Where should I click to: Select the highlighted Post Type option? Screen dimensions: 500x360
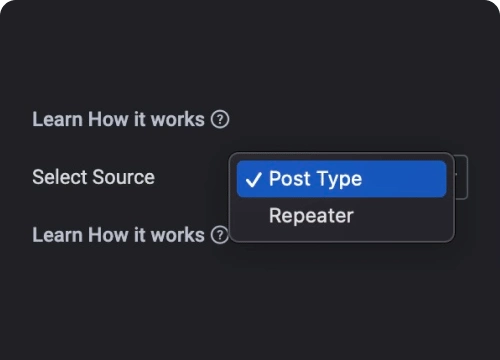tap(341, 179)
